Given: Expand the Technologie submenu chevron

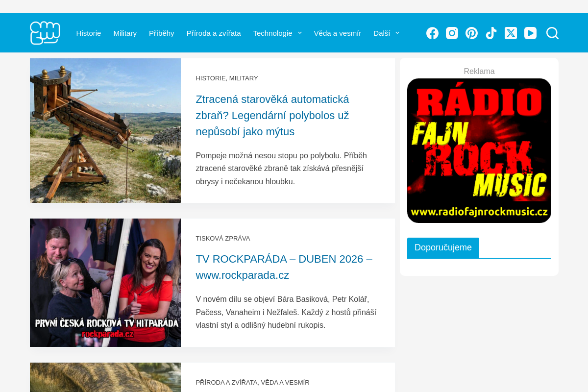Looking at the screenshot, I should pyautogui.click(x=300, y=33).
